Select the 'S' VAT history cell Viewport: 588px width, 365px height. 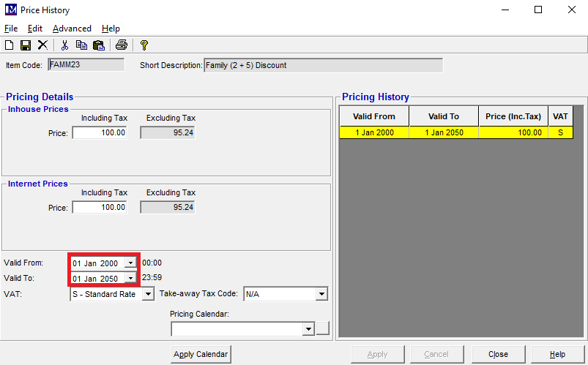(x=560, y=132)
